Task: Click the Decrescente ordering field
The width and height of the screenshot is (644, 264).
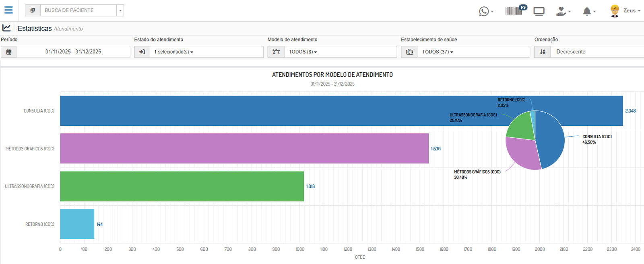Action: click(x=596, y=52)
